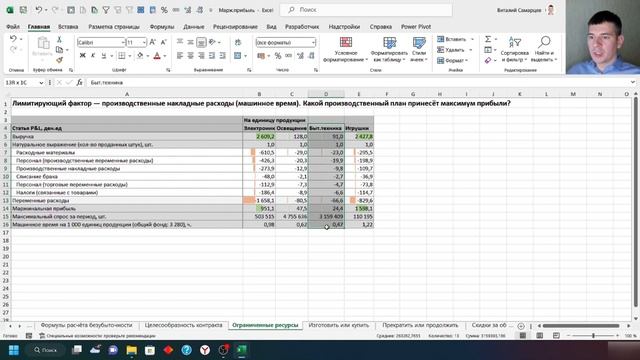Increase indent icon
The height and width of the screenshot is (360, 640).
[222, 56]
